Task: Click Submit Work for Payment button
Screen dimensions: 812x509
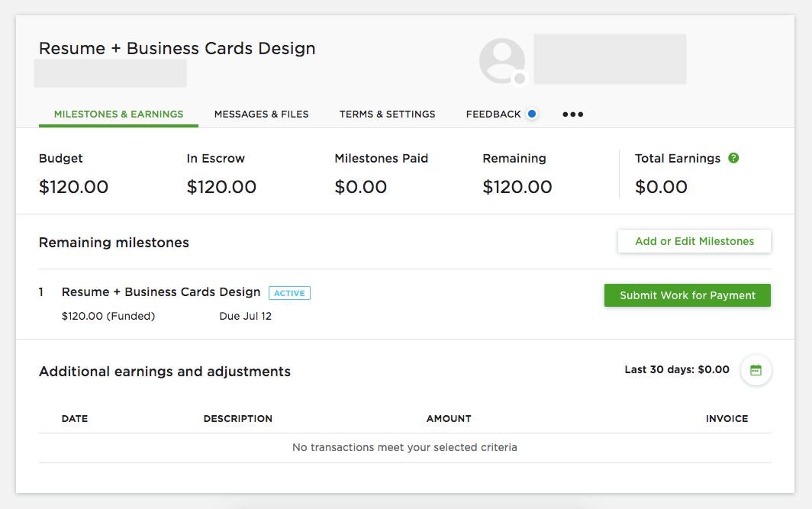Action: [x=687, y=295]
